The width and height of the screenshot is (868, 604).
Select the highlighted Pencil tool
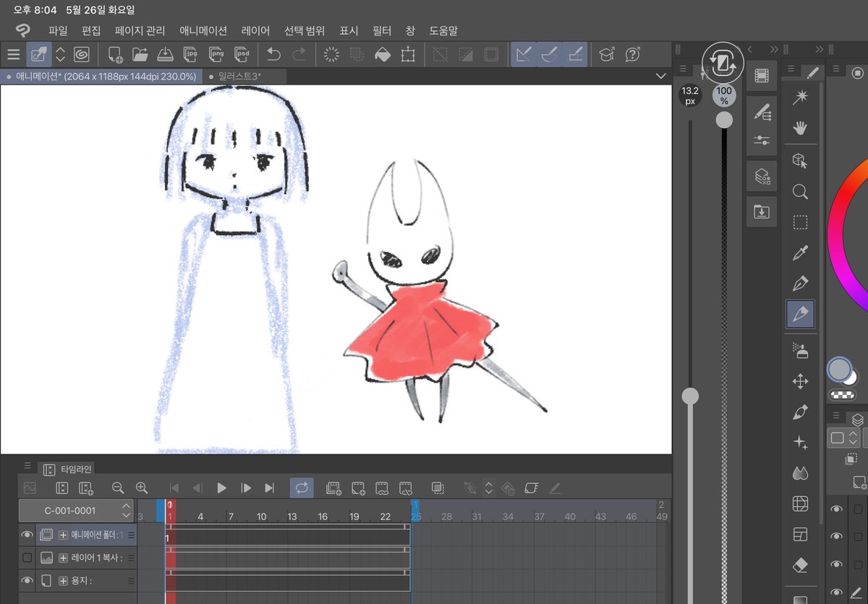click(x=800, y=315)
